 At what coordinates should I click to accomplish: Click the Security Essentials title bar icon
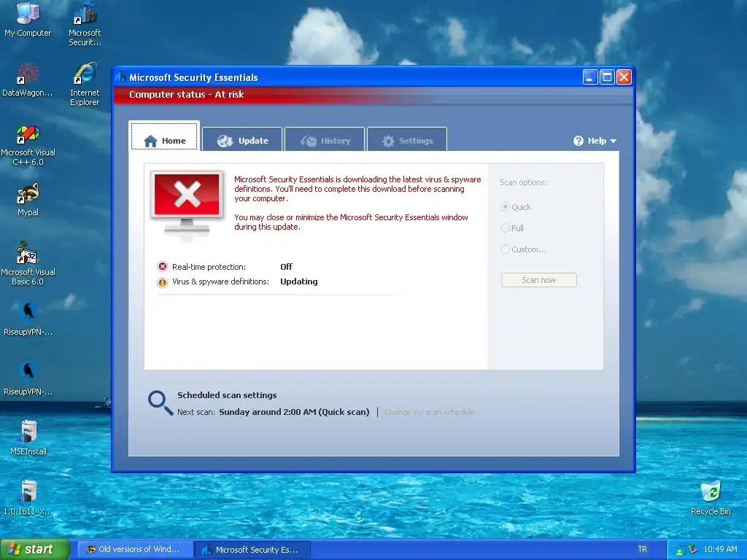pos(120,77)
